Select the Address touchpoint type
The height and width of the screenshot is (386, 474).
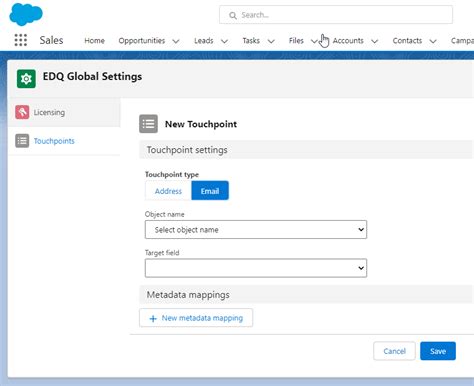pos(168,191)
